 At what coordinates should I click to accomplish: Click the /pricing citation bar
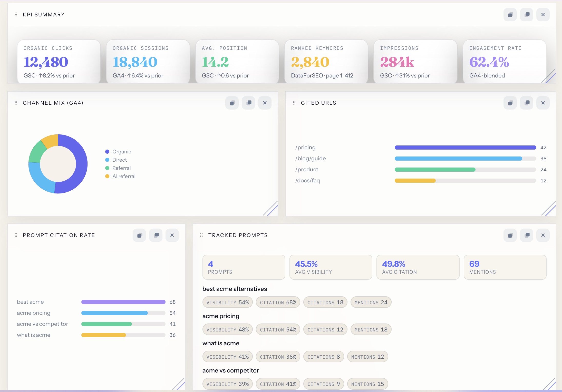click(x=465, y=148)
